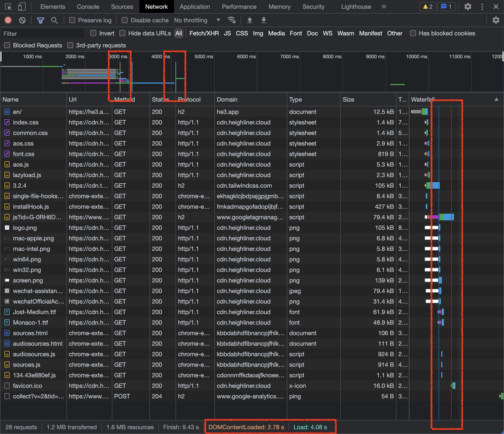Screen dimensions: 504x434
Task: Open the network search magnifier
Action: pyautogui.click(x=54, y=20)
